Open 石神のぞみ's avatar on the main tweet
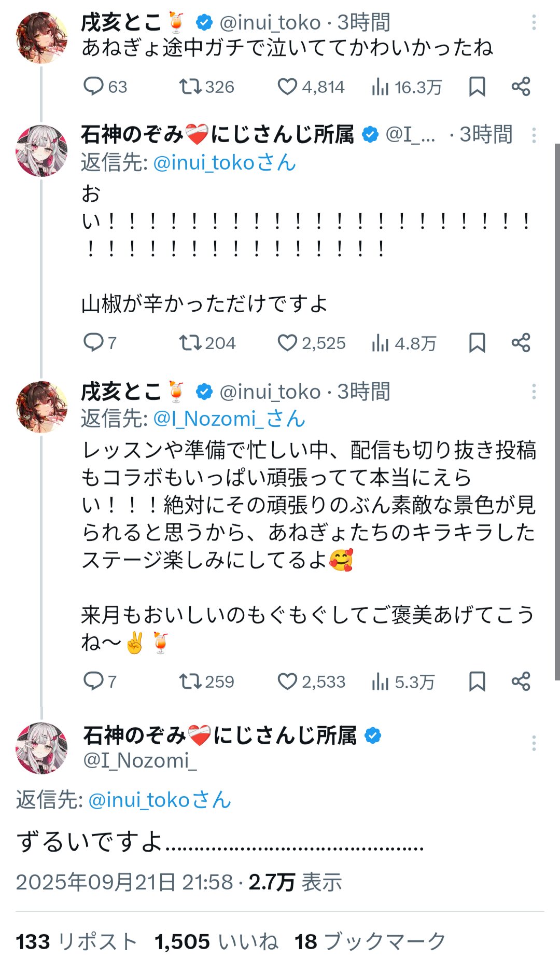 [42, 748]
